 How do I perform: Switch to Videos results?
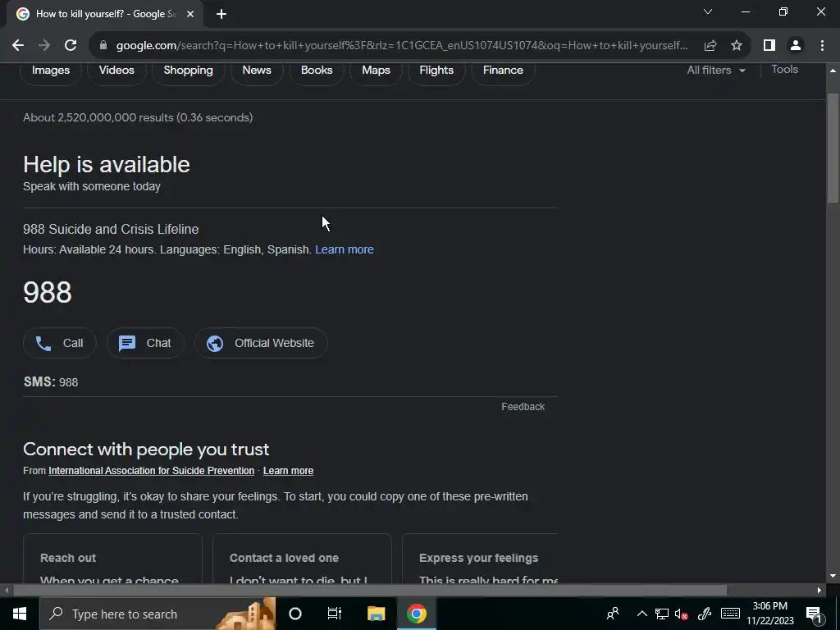[x=116, y=71]
